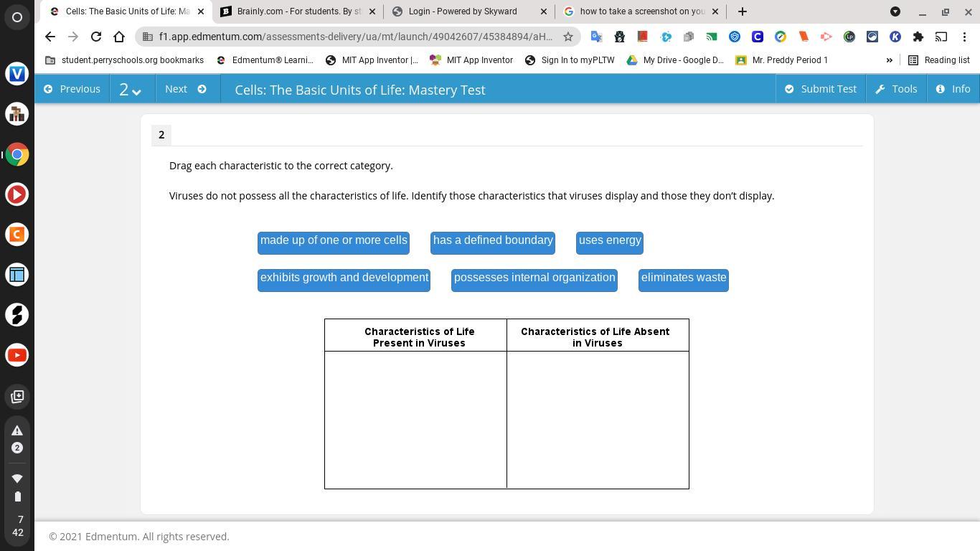Select 'possesses internal organization' tile
The height and width of the screenshot is (551, 980).
point(534,280)
